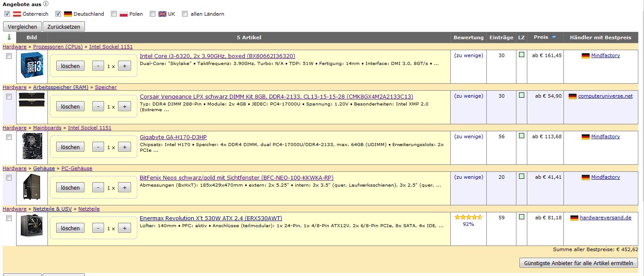Decrease quantity of Gigabyte GA-H170-D3HP
This screenshot has width=644, height=276.
pyautogui.click(x=98, y=147)
